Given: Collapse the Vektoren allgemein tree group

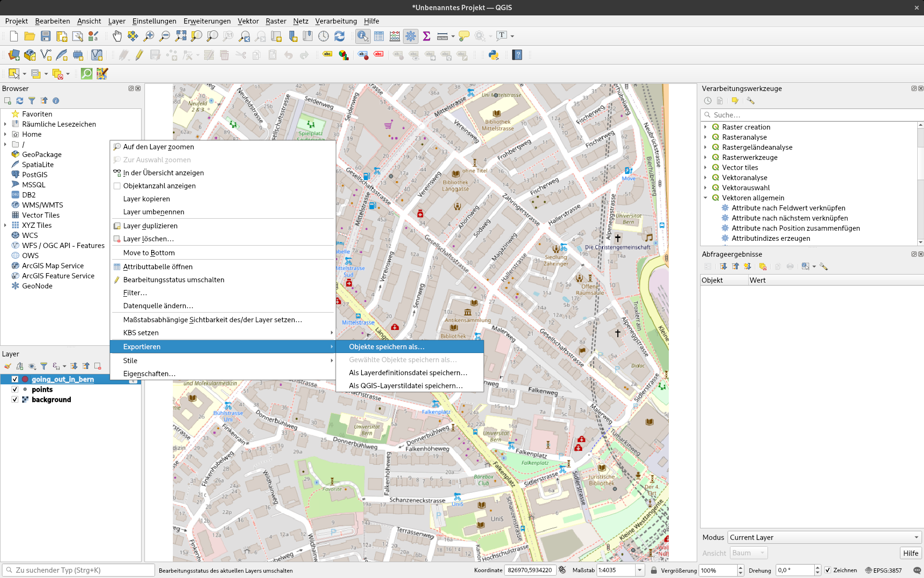Looking at the screenshot, I should (x=705, y=198).
